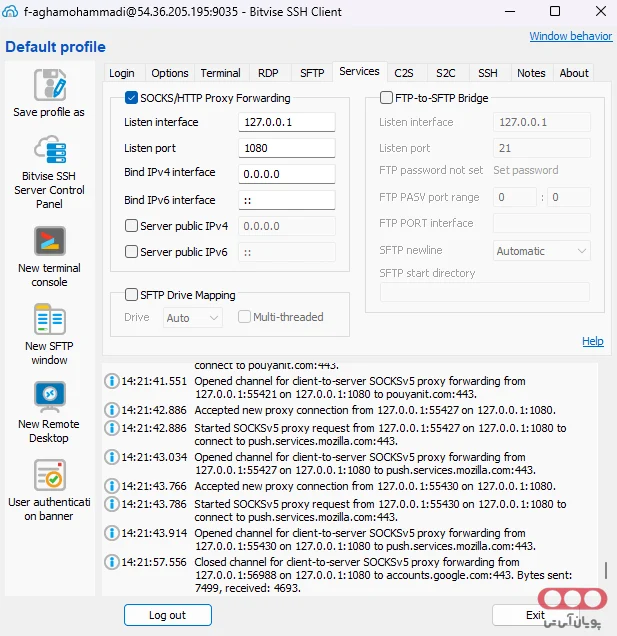
Task: Click the Bitvise cloud icon in title bar
Action: click(10, 11)
